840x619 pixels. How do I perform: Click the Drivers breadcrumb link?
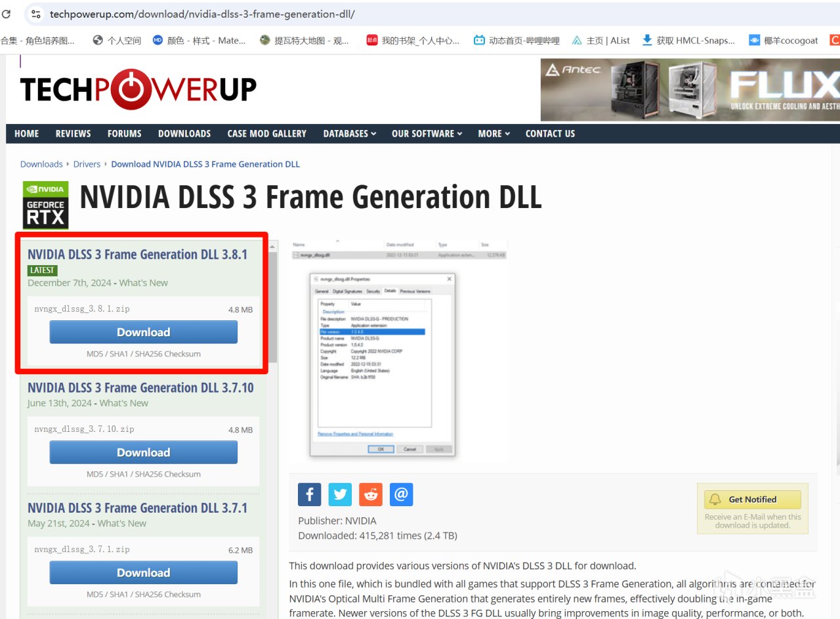coord(87,164)
